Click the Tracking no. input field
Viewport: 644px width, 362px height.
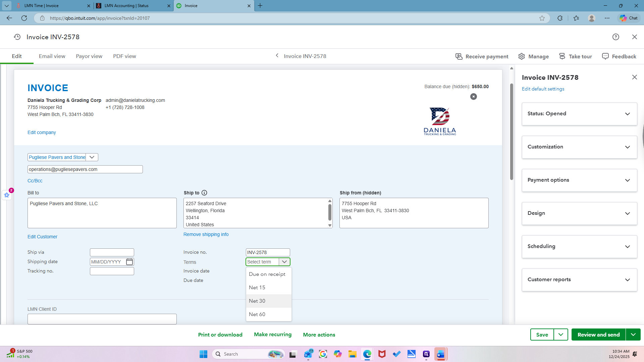pos(112,271)
